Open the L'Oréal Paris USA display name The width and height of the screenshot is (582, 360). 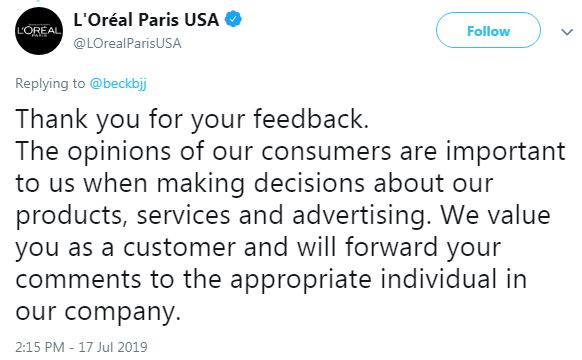(x=146, y=20)
